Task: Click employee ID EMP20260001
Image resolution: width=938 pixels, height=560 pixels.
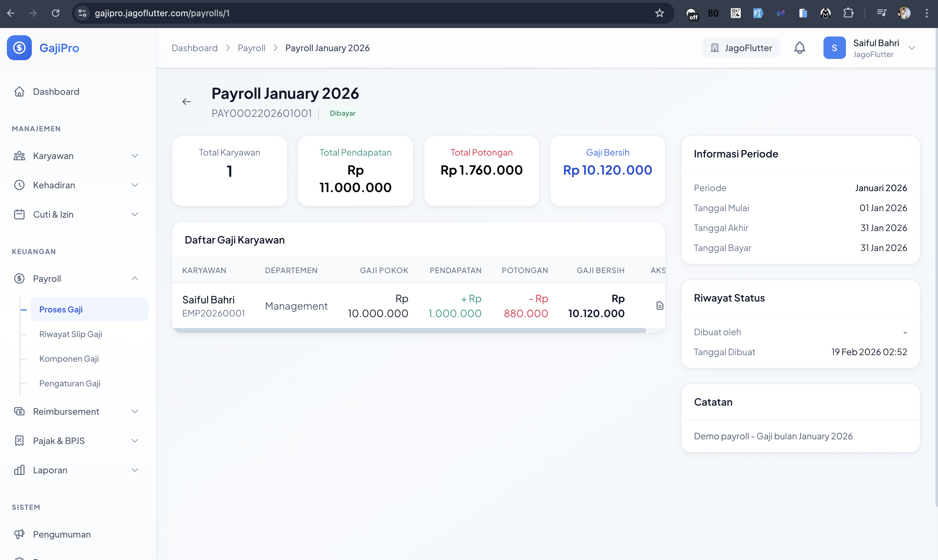Action: pos(213,313)
